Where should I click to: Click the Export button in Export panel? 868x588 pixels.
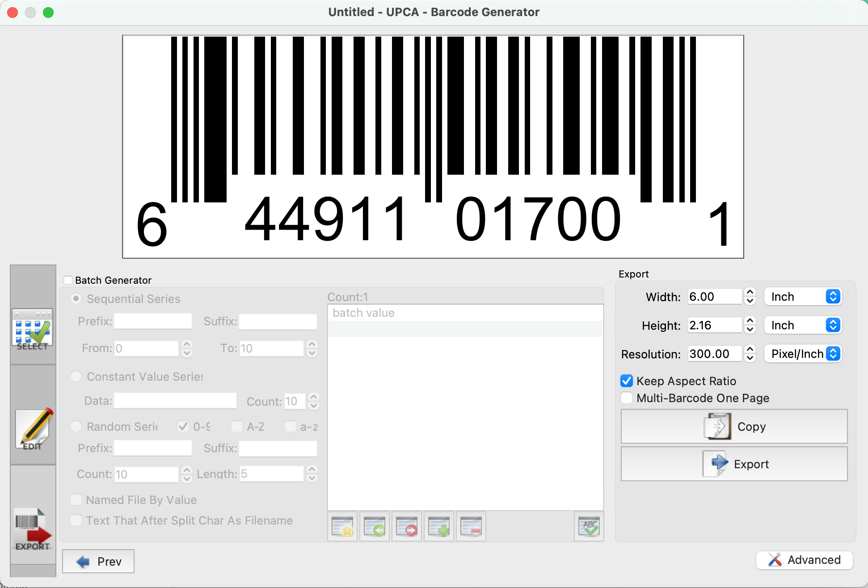click(x=734, y=464)
